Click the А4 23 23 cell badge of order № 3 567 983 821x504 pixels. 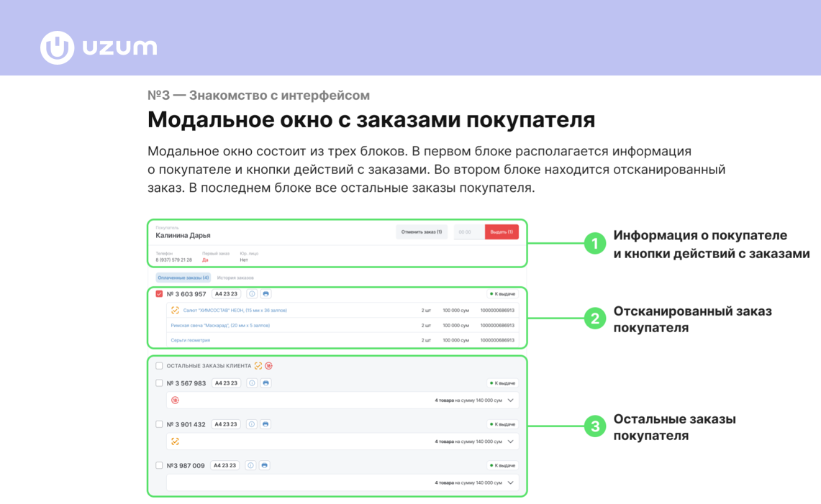point(226,383)
